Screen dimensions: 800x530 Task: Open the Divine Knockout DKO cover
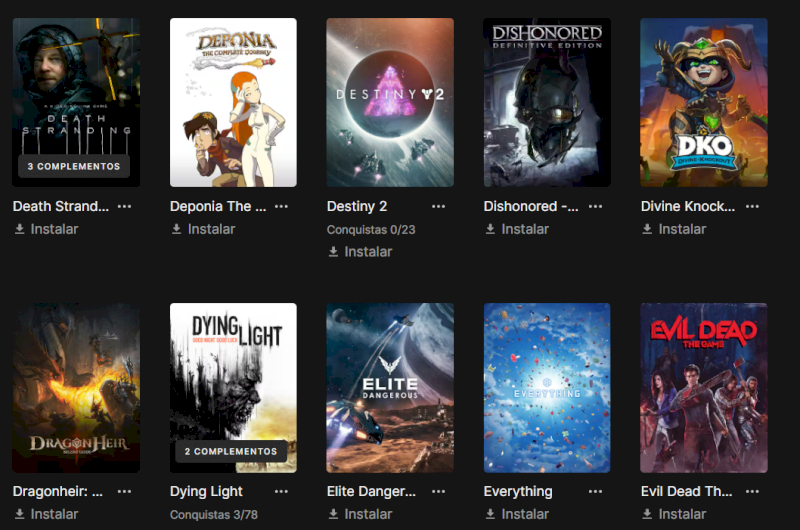click(x=704, y=102)
